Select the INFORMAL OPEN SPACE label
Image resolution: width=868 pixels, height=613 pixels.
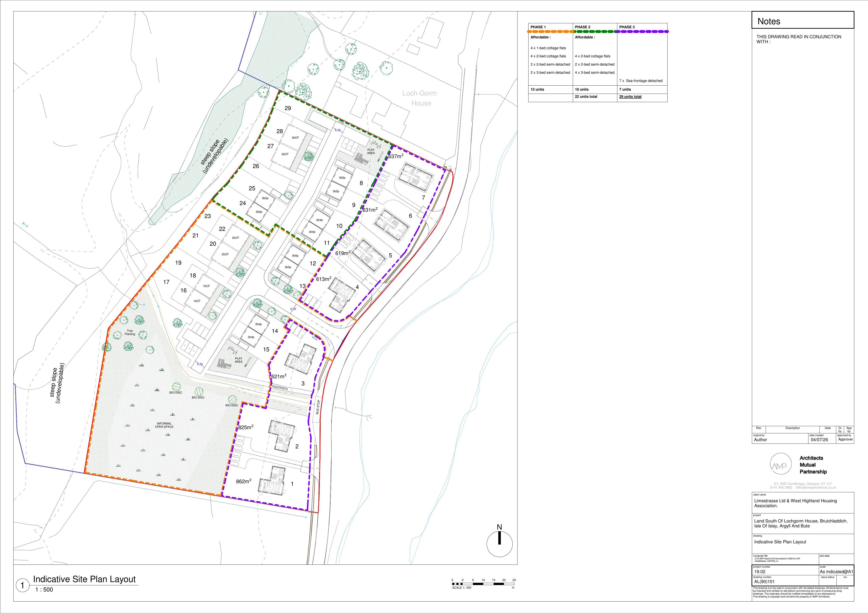(x=164, y=425)
